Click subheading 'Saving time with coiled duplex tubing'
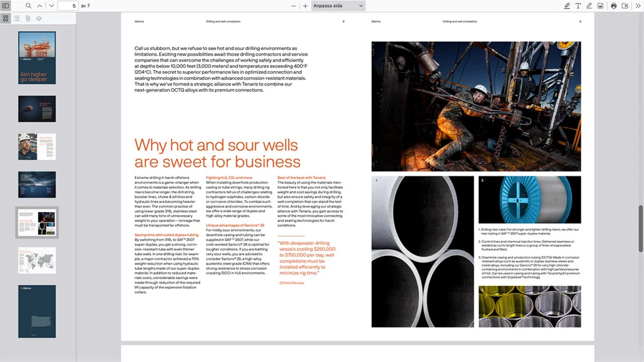This screenshot has height=362, width=644. (167, 235)
